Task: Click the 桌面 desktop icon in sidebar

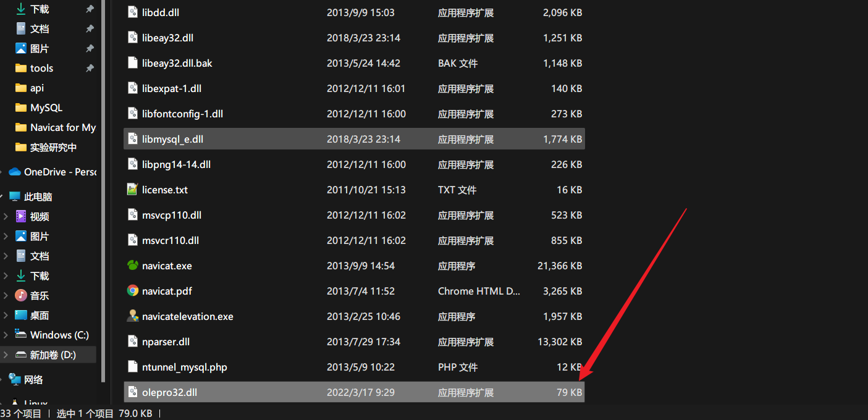Action: coord(21,315)
